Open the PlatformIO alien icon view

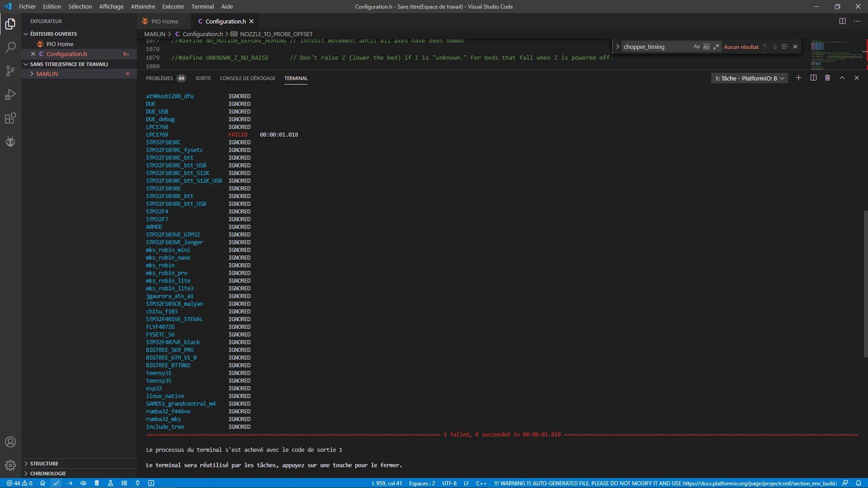(x=10, y=142)
